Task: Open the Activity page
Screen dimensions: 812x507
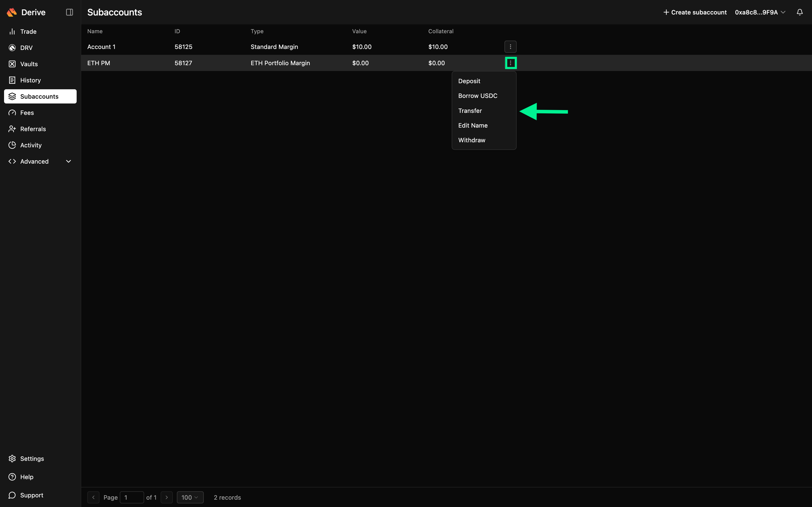Action: coord(31,145)
